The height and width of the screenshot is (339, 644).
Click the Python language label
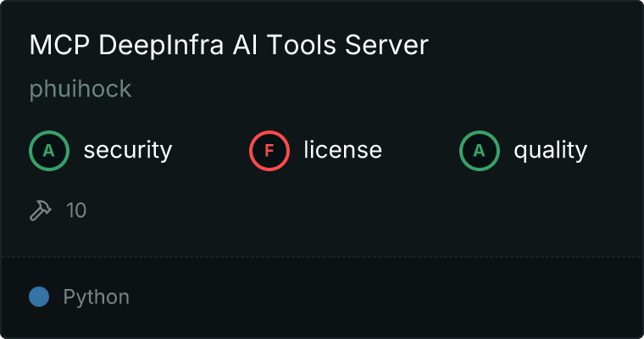point(96,297)
